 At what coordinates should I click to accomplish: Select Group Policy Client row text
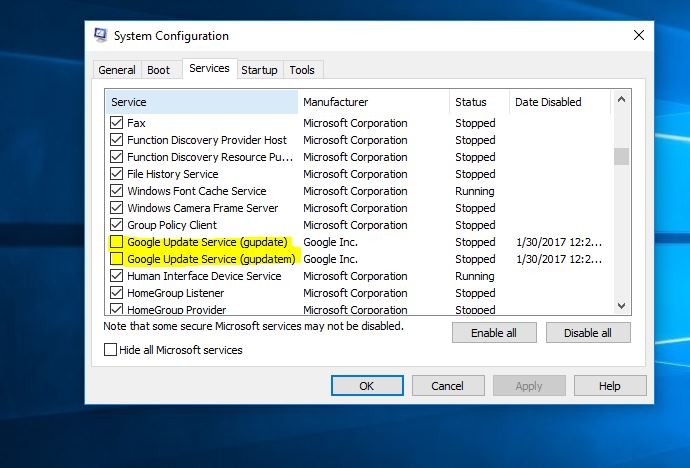172,225
